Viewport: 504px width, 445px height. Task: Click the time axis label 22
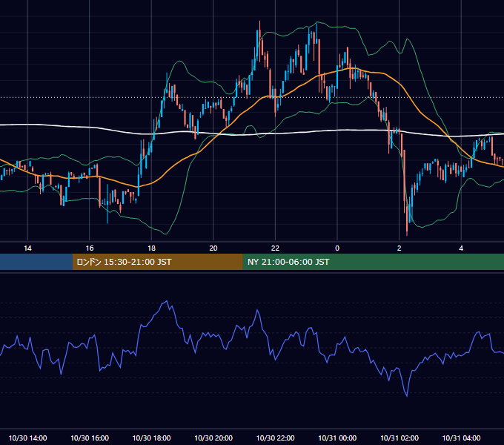(x=275, y=248)
